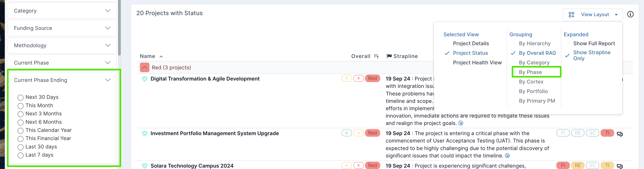Screen dimensions: 644x169
Task: Enable Show Full Report option
Action: (594, 43)
